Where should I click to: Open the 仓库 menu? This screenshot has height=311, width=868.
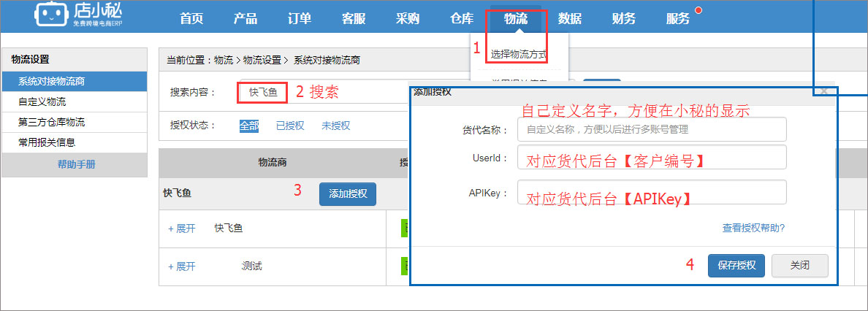462,18
